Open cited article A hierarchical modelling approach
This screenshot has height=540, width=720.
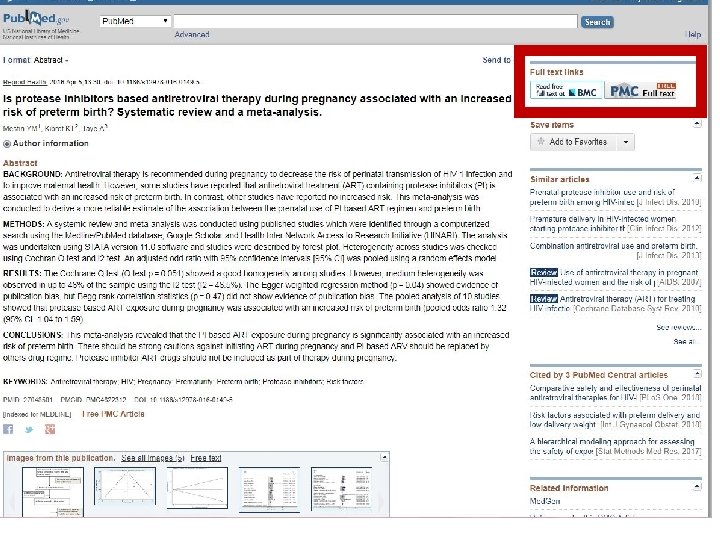pos(615,446)
